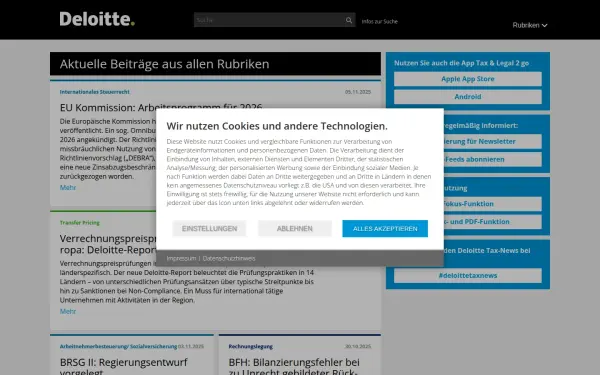Open the Datenschutzhinweis link

(x=229, y=258)
